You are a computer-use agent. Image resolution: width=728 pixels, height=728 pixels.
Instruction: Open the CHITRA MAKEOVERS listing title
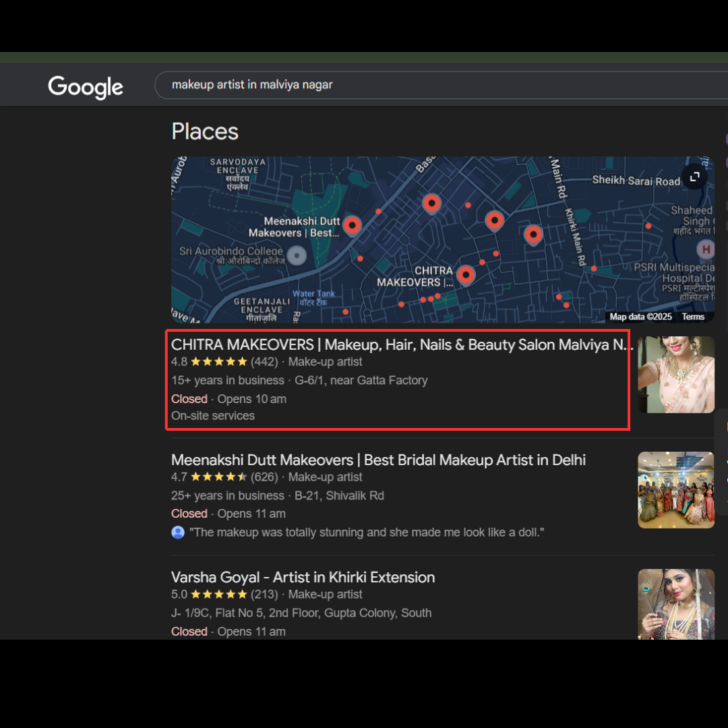point(401,345)
